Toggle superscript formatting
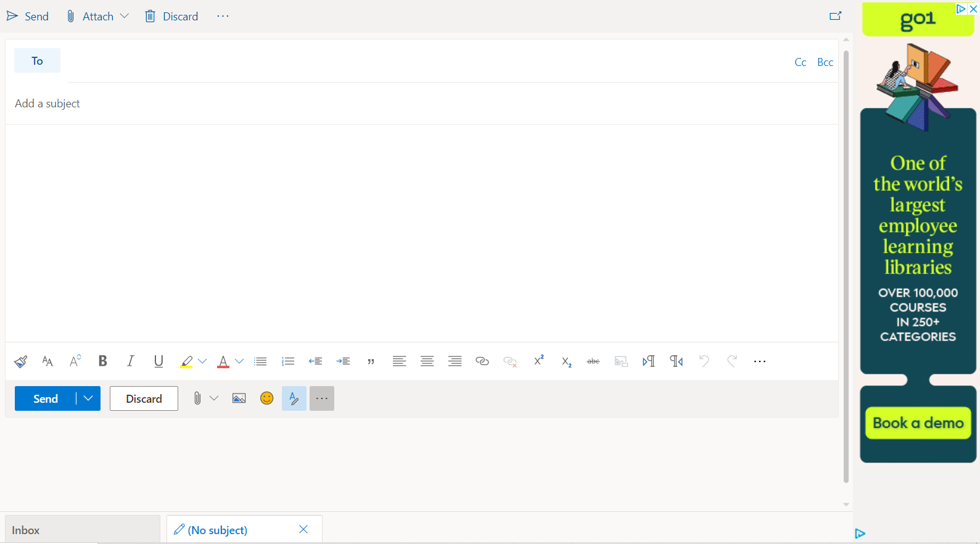The width and height of the screenshot is (980, 544). click(538, 360)
